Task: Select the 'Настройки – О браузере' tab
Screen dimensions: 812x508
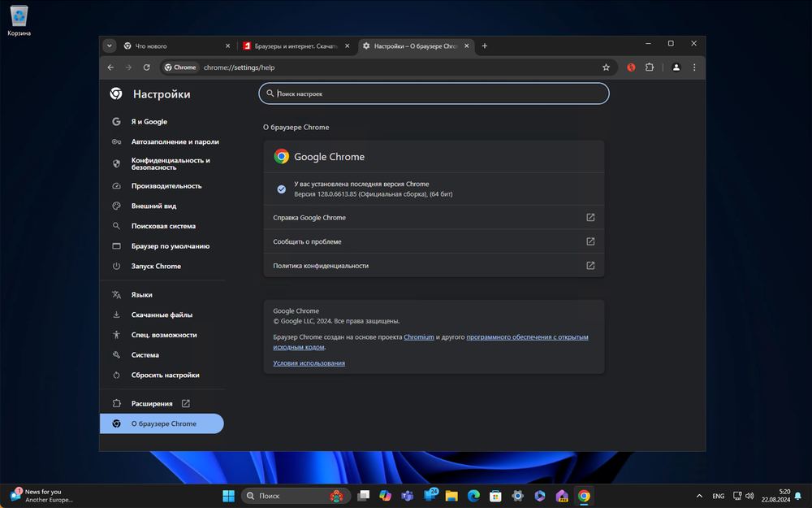Action: tap(415, 46)
